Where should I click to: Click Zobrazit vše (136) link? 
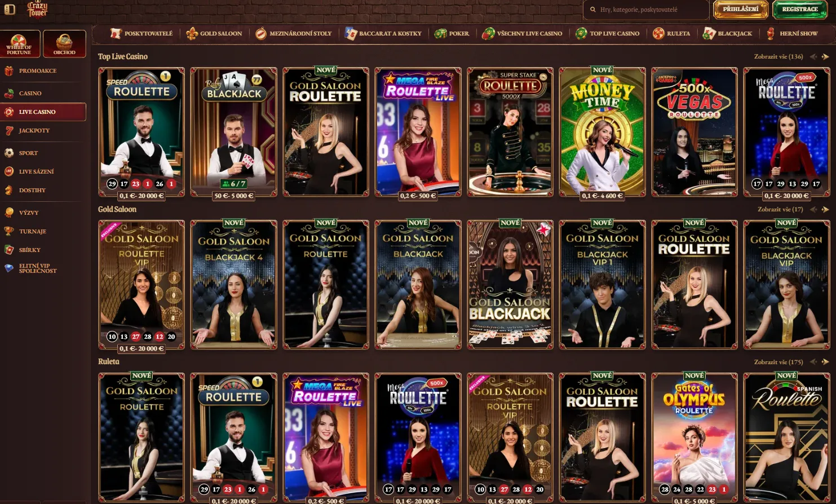tap(779, 56)
